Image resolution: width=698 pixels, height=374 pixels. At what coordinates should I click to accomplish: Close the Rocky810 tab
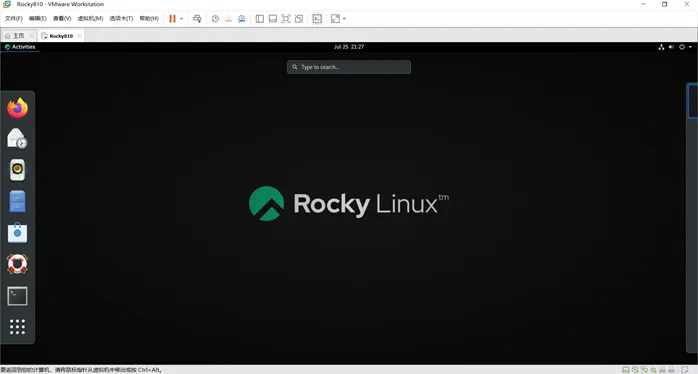pos(79,36)
